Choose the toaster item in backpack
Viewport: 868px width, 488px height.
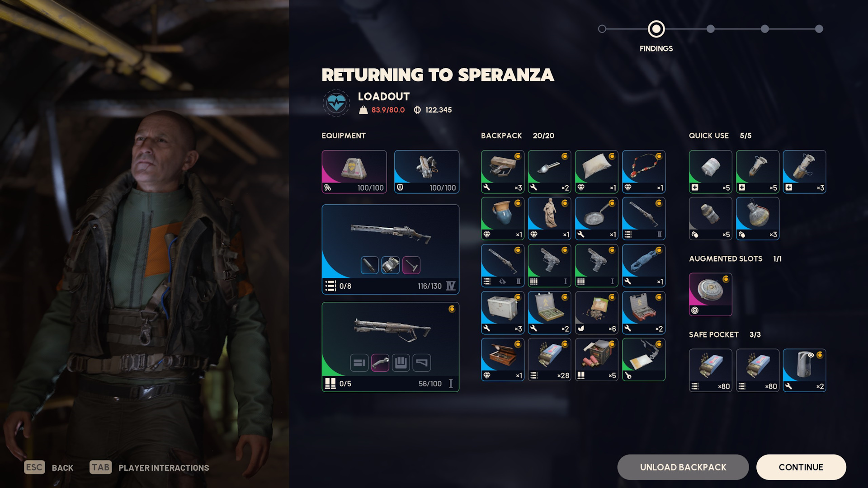(x=502, y=313)
